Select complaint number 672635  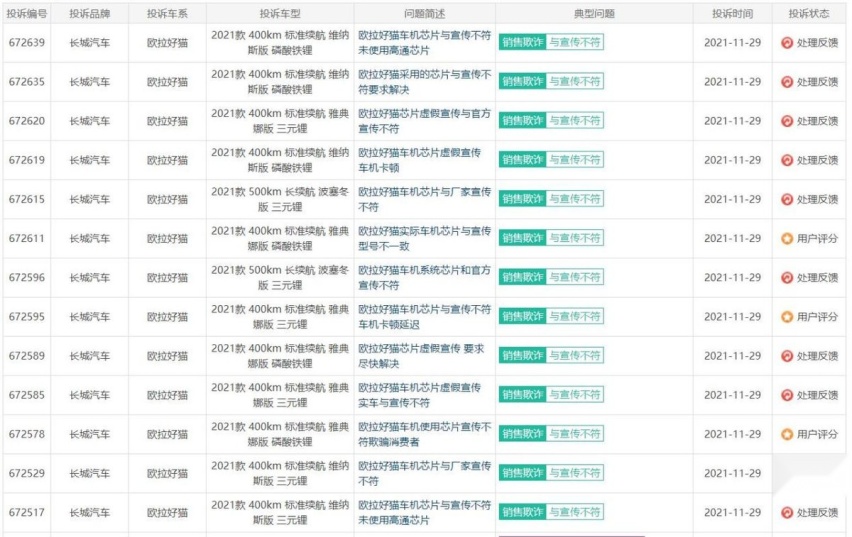point(27,82)
